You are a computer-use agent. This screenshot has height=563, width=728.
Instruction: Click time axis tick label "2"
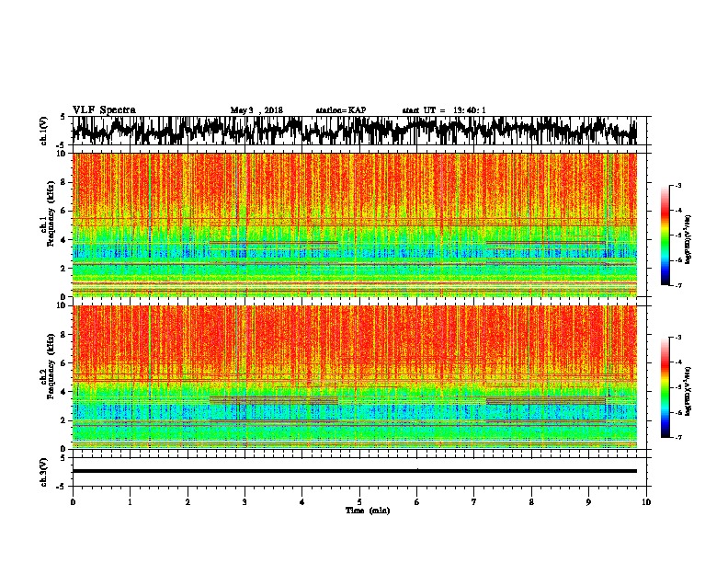(188, 502)
